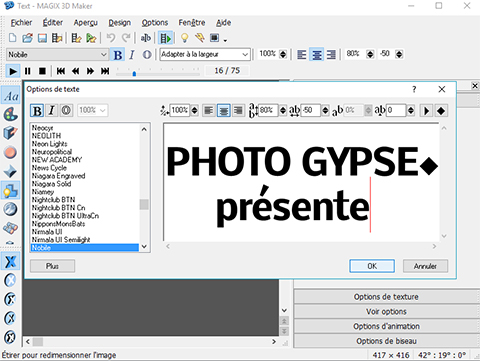The width and height of the screenshot is (480, 361).
Task: Toggle Italic in Options de texte dialog
Action: click(x=51, y=110)
